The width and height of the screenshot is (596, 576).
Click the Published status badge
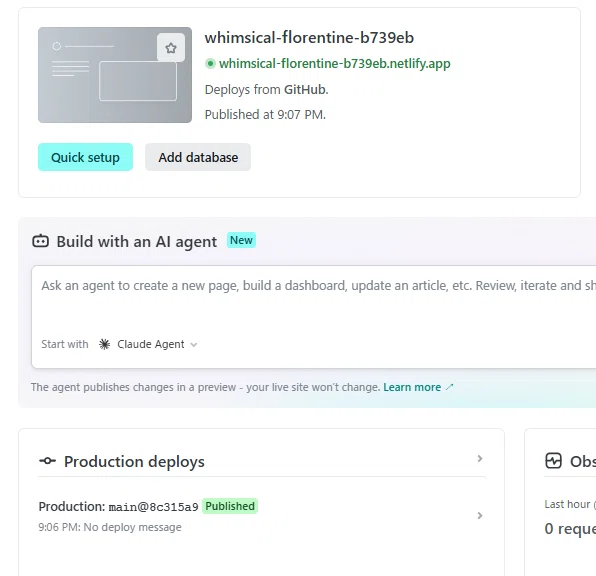[x=230, y=506]
